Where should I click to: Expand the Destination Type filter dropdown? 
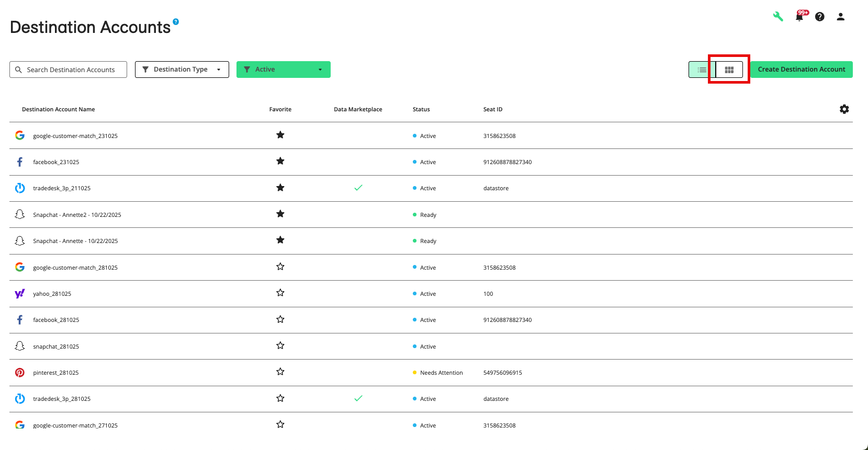pos(182,70)
